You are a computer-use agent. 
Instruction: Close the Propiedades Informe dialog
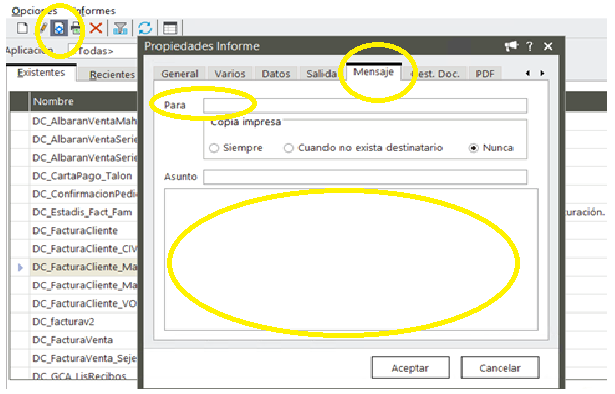coord(548,46)
